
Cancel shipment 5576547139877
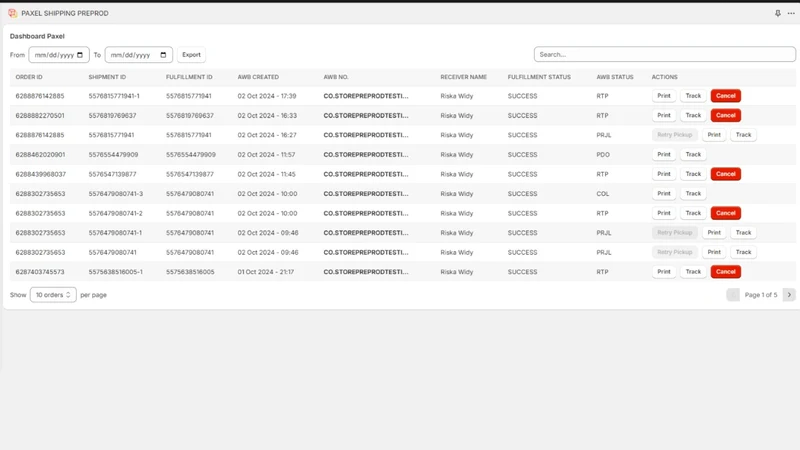click(x=726, y=174)
